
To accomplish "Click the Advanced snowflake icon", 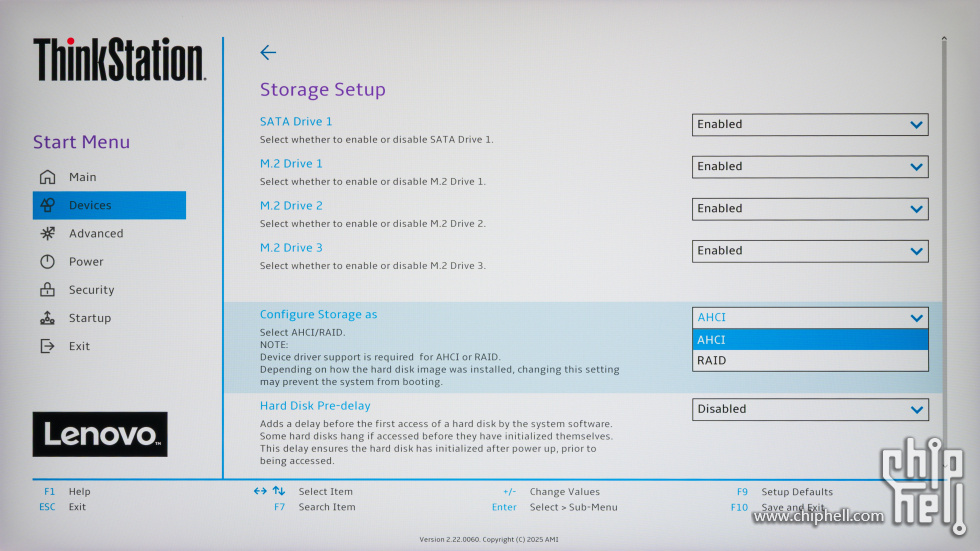I will click(x=48, y=233).
